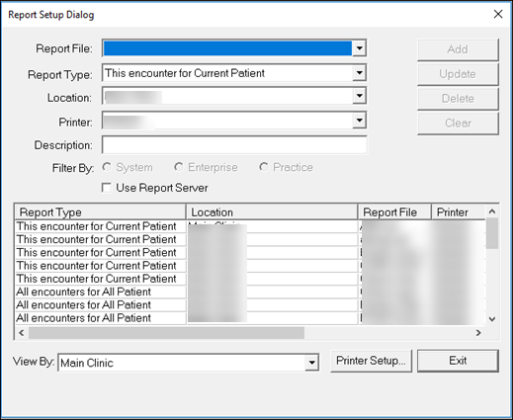Expand the Printer dropdown

click(359, 121)
